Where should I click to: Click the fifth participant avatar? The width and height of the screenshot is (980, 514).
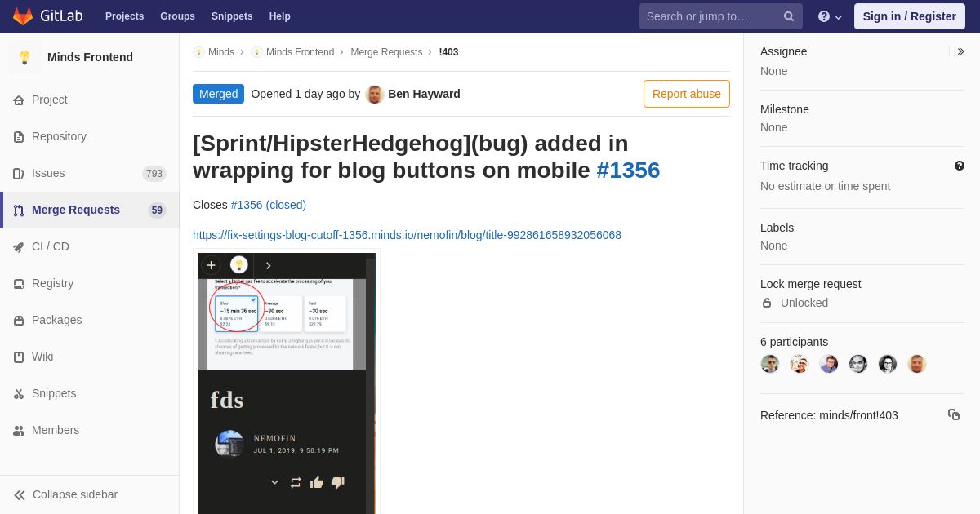pyautogui.click(x=888, y=364)
